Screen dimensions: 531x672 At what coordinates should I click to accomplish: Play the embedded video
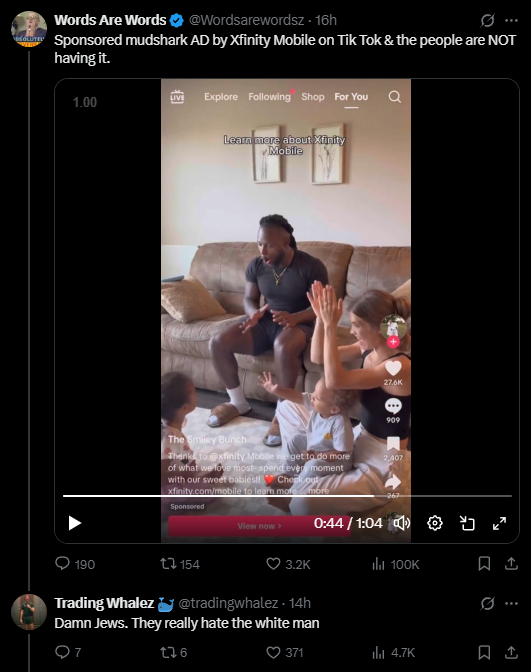tap(75, 523)
